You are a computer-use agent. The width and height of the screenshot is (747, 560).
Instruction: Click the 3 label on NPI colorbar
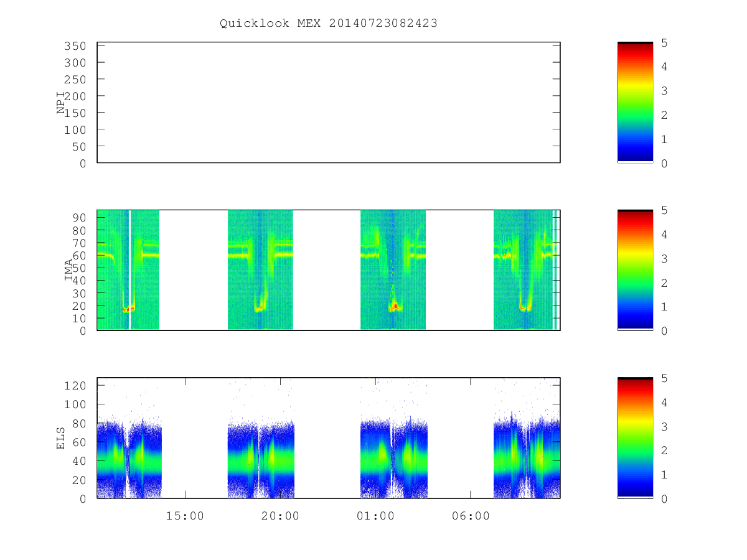664,91
